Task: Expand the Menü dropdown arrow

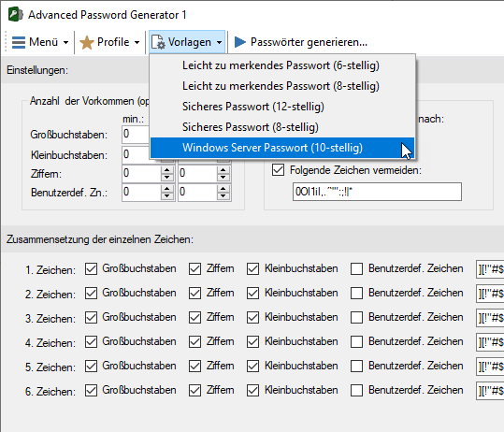Action: click(65, 42)
